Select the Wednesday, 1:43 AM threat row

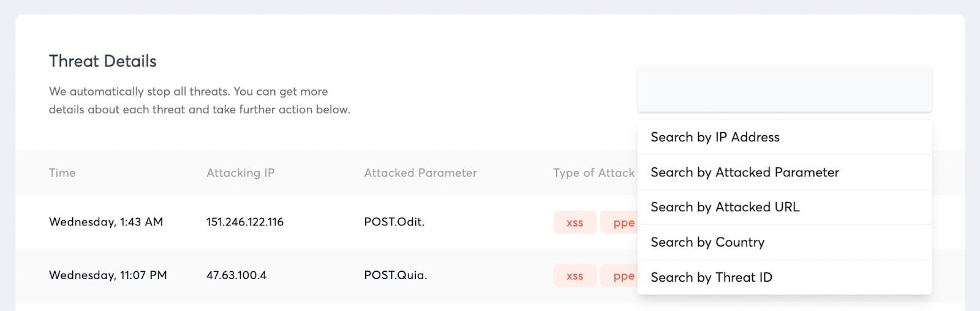[106, 222]
